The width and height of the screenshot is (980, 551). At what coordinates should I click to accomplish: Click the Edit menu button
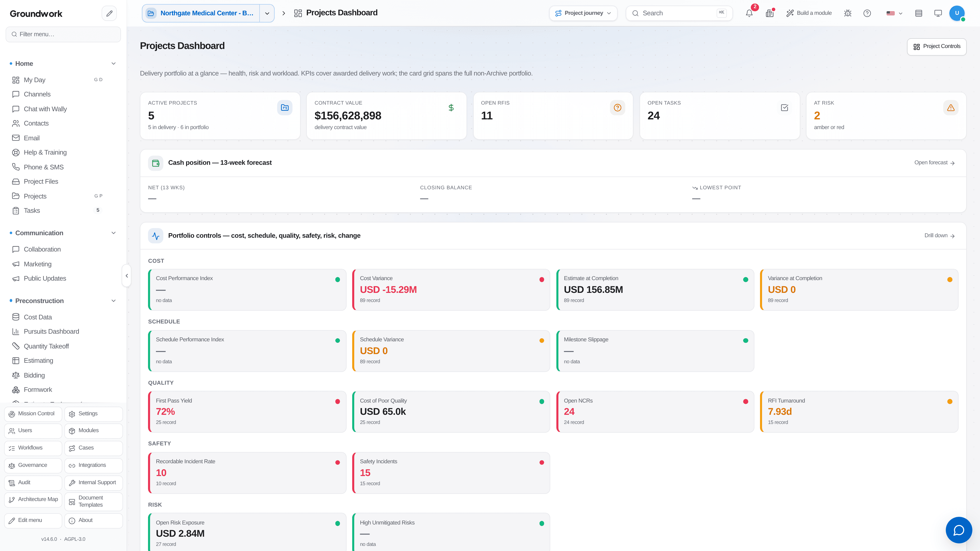33,521
